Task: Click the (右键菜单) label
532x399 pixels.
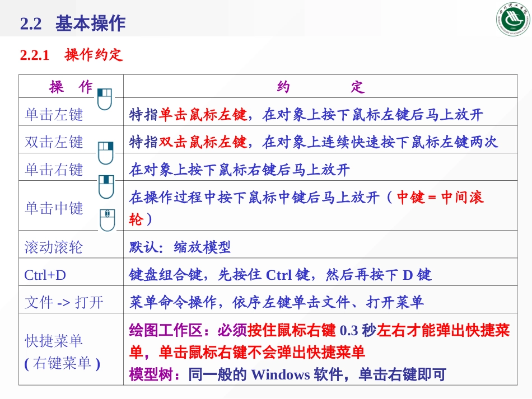Action: [62, 363]
